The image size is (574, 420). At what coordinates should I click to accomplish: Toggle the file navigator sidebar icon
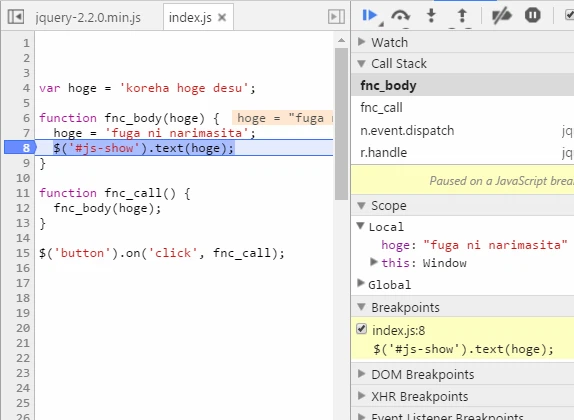pos(16,17)
